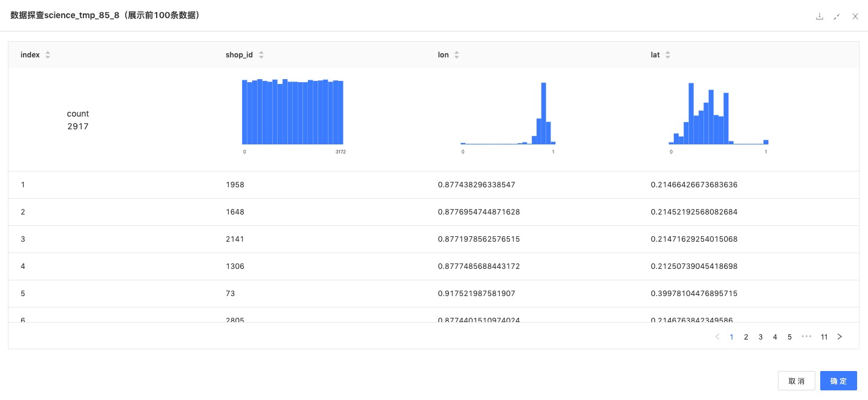Select the lat column header text
The image size is (868, 400).
tap(655, 55)
